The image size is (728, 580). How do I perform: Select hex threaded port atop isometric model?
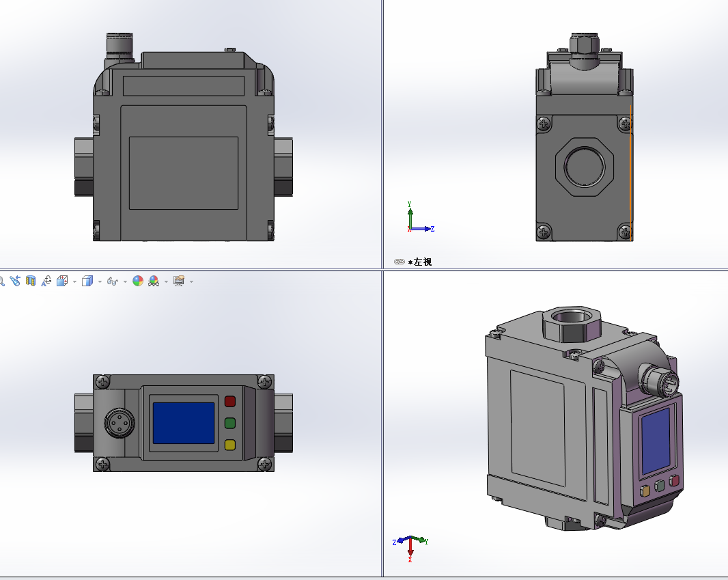572,323
